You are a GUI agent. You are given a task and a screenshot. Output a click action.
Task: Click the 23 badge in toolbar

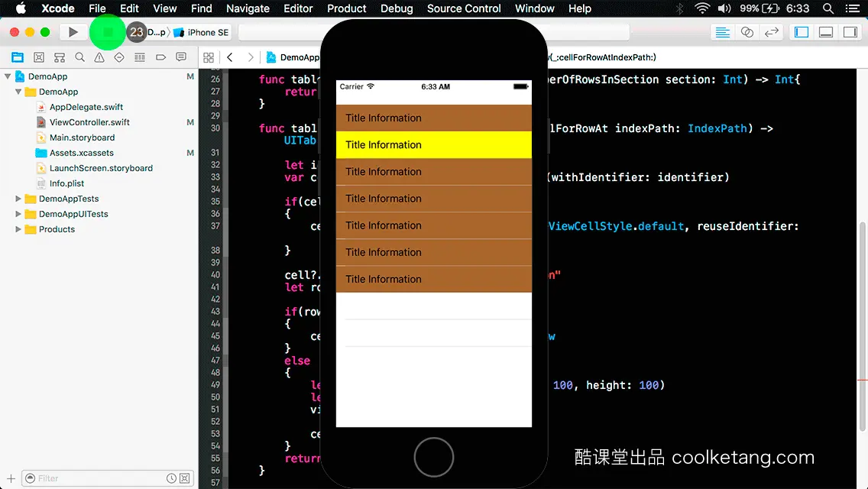tap(136, 32)
